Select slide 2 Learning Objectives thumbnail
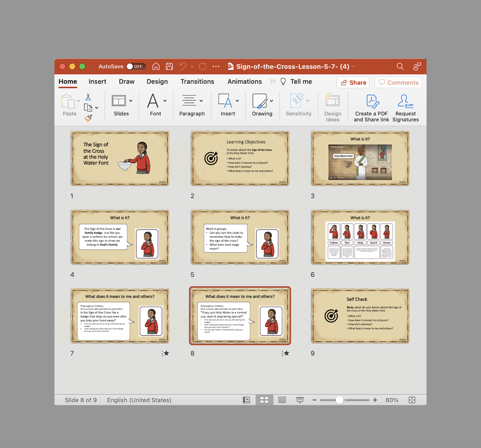Image resolution: width=481 pixels, height=448 pixels. [x=240, y=158]
